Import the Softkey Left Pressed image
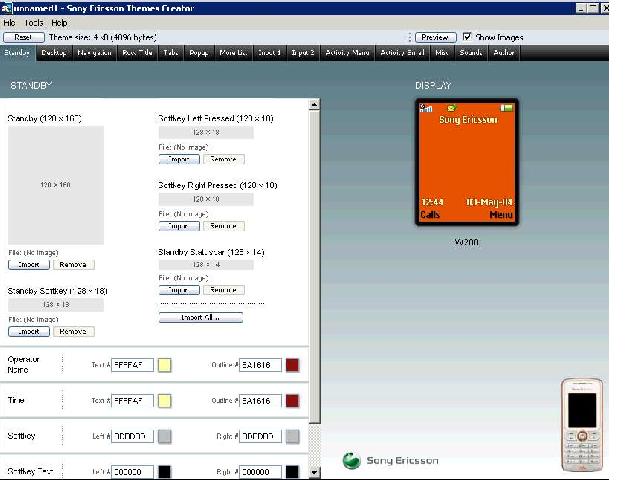Viewport: 640px width, 480px height. (179, 159)
